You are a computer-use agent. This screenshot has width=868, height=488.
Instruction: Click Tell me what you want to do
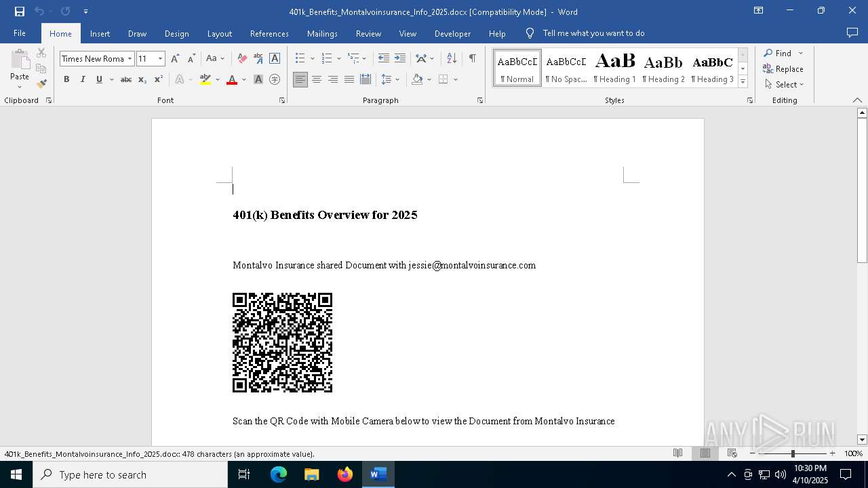coord(593,33)
